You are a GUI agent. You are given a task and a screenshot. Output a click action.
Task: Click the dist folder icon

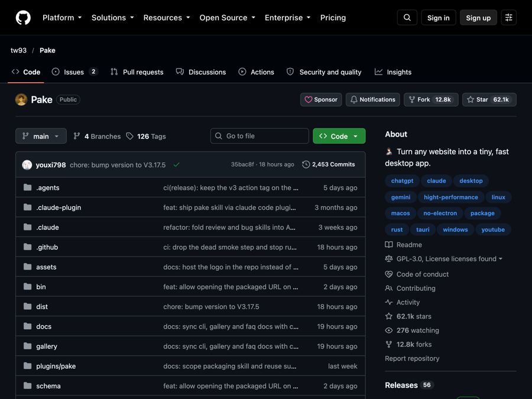pos(27,306)
